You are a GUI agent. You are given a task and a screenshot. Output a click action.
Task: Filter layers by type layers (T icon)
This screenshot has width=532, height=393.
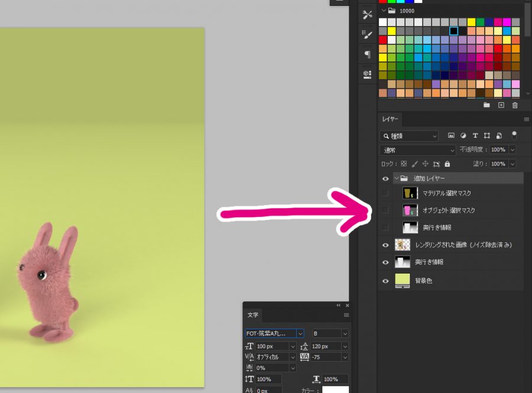[475, 135]
